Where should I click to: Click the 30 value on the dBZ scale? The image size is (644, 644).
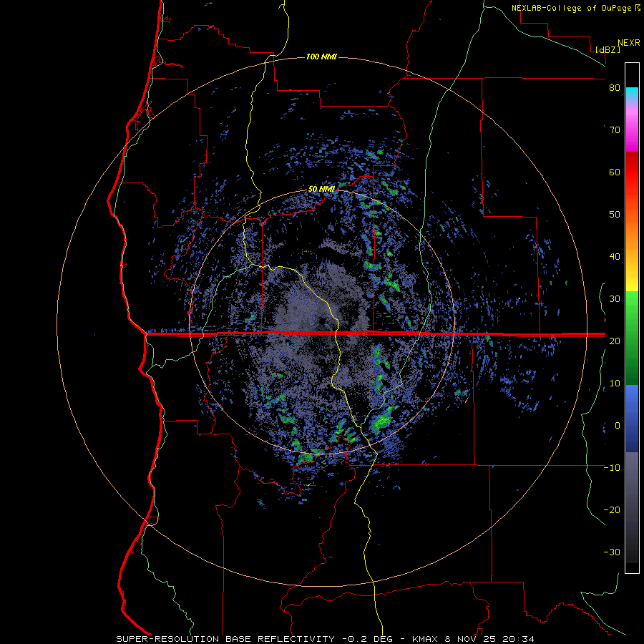click(x=615, y=299)
